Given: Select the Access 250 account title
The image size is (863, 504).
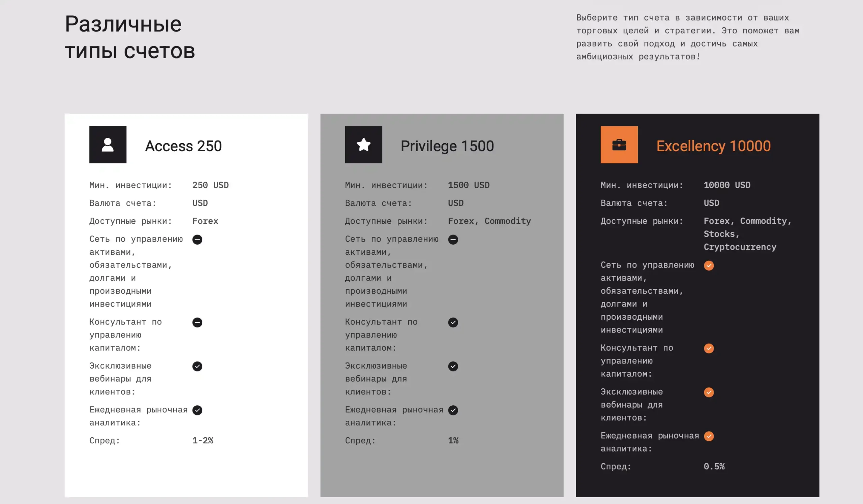Looking at the screenshot, I should [x=183, y=146].
